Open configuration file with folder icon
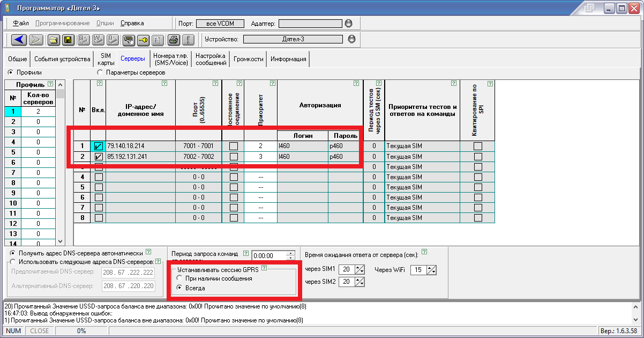The image size is (644, 338). coord(54,39)
